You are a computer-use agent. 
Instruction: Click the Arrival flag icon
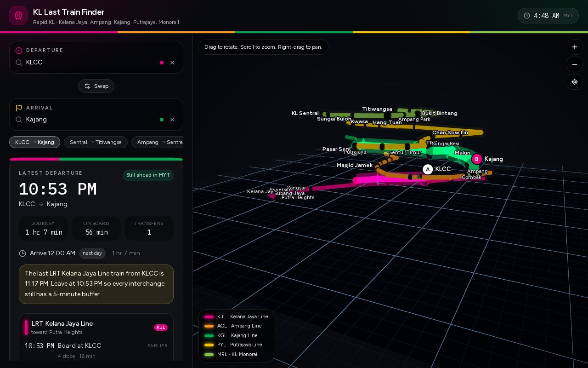[19, 108]
